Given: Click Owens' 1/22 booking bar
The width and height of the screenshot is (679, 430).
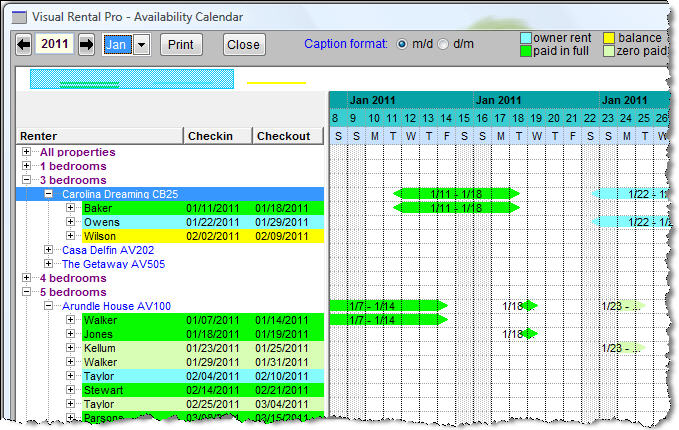Looking at the screenshot, I should pyautogui.click(x=630, y=222).
